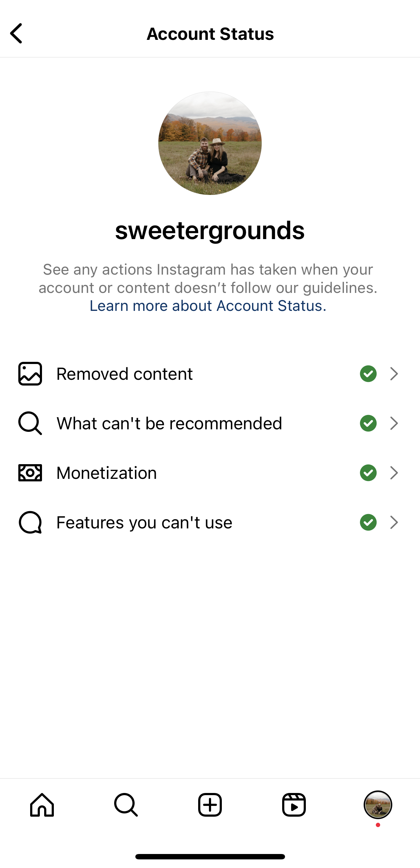Select the Features you can't use chat icon
Screen dimensions: 420x868
pyautogui.click(x=30, y=522)
